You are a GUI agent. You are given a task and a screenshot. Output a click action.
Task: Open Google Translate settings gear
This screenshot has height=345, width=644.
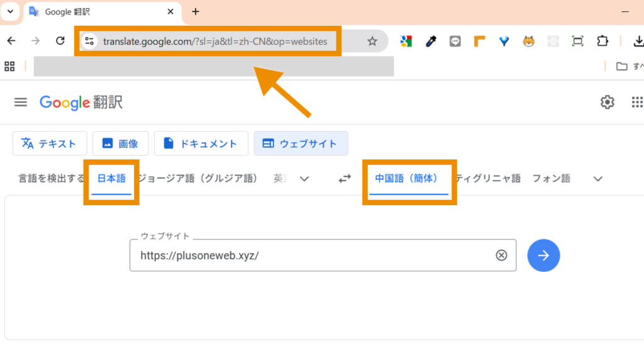(607, 102)
